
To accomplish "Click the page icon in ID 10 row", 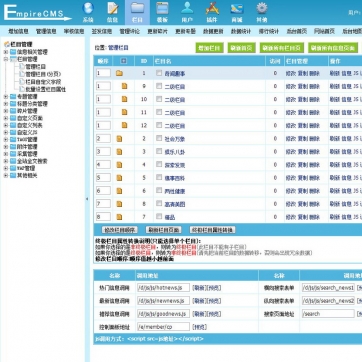I will pyautogui.click(x=124, y=99).
